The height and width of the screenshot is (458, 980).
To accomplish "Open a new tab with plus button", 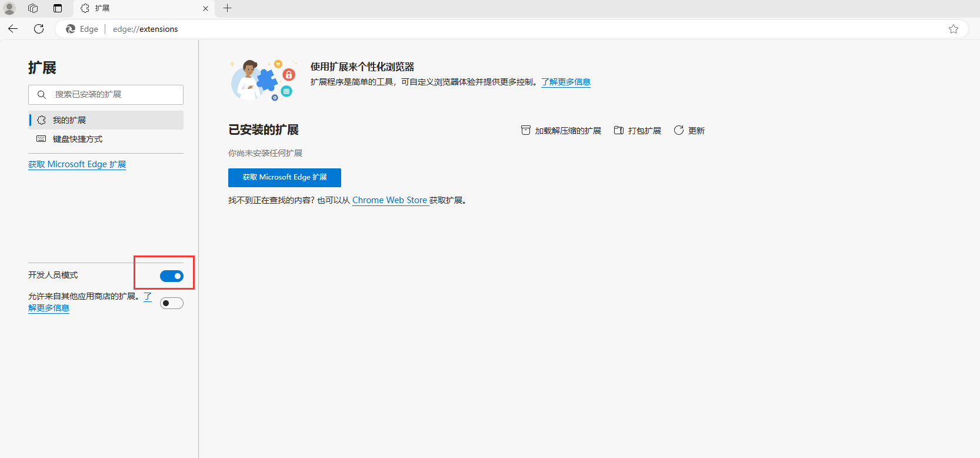I will tap(228, 8).
